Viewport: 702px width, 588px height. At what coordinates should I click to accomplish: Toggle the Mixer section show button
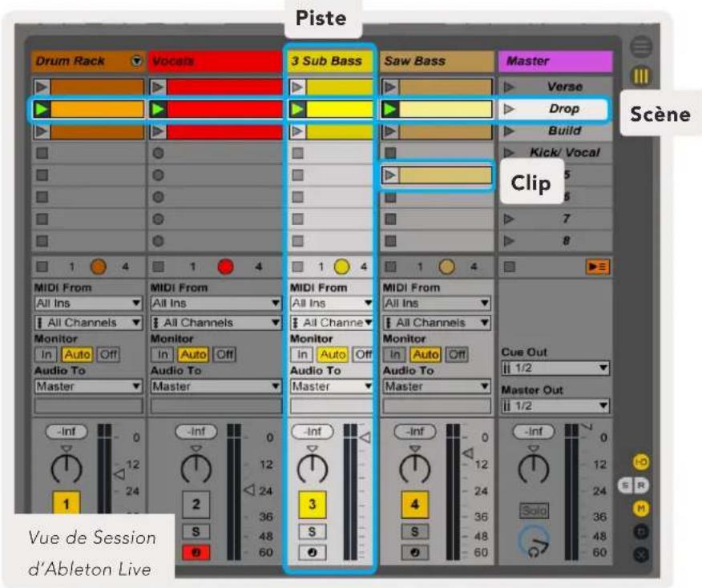point(641,509)
